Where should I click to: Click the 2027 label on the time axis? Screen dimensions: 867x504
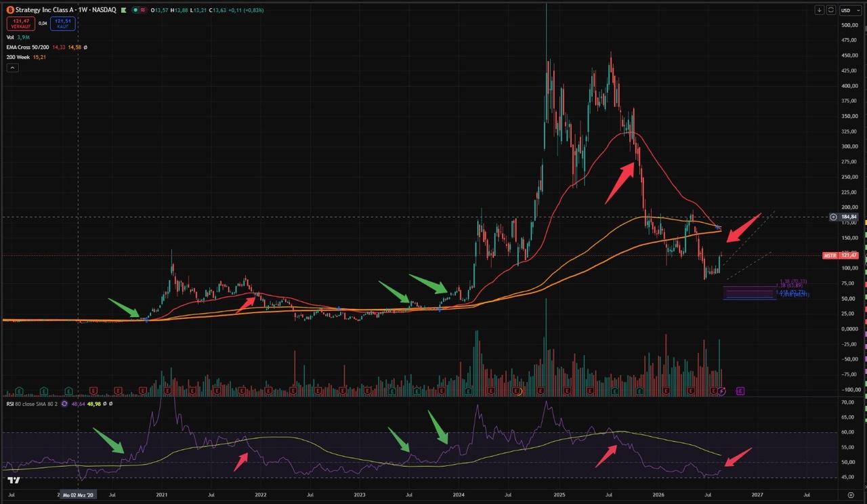(x=757, y=495)
